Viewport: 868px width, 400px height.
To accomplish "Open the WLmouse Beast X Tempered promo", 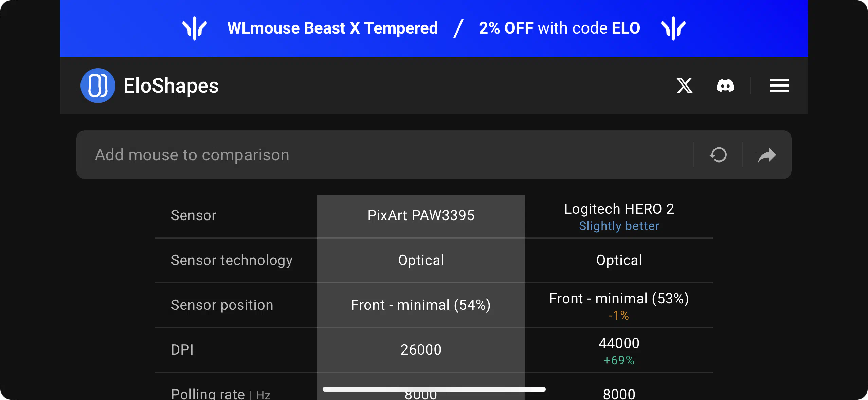I will click(332, 28).
